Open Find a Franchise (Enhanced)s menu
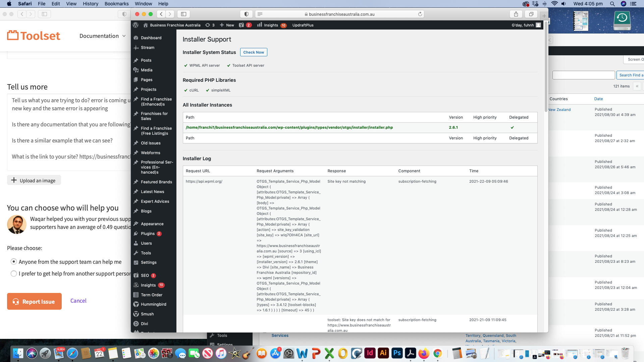This screenshot has height=362, width=644. tap(156, 102)
